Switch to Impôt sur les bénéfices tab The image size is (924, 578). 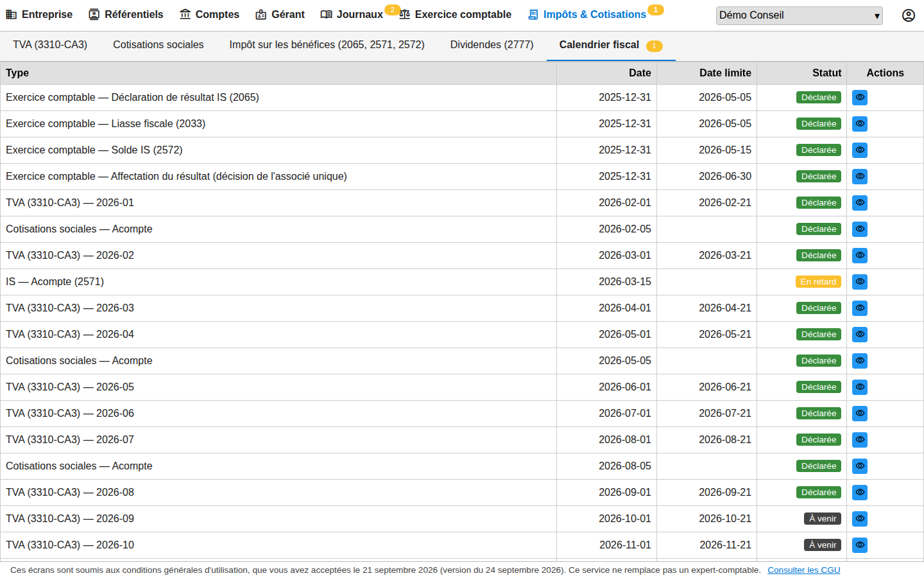[x=327, y=45]
